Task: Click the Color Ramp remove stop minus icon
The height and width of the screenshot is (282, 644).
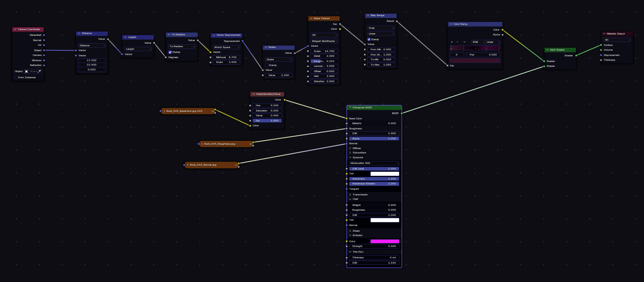Action: [458, 42]
